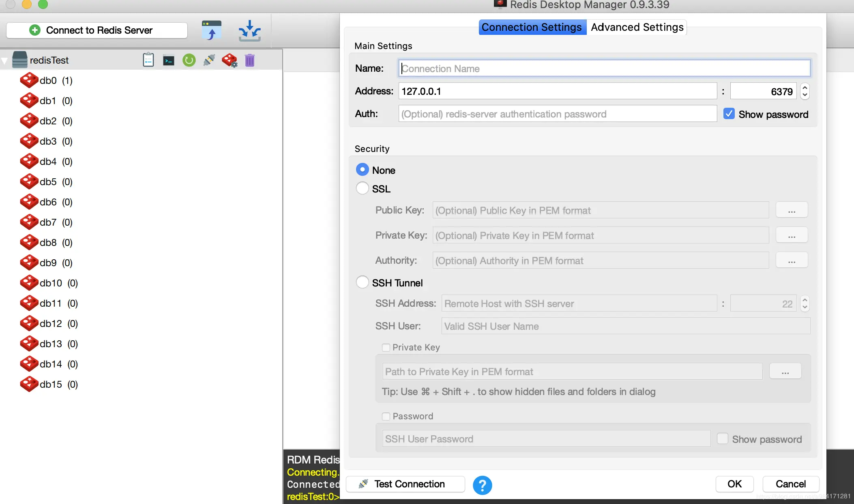Collapse the redisTest server tree
Viewport: 854px width, 504px height.
[x=5, y=61]
